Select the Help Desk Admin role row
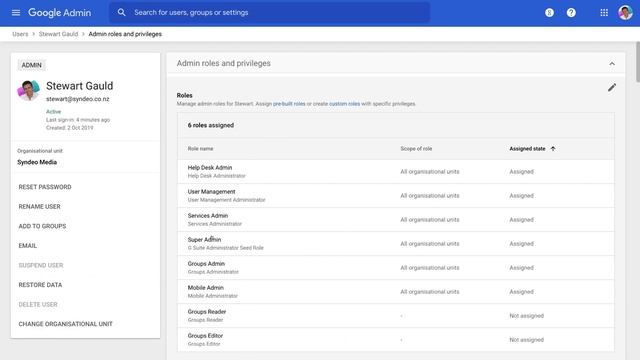This screenshot has height=360, width=640. tap(396, 171)
